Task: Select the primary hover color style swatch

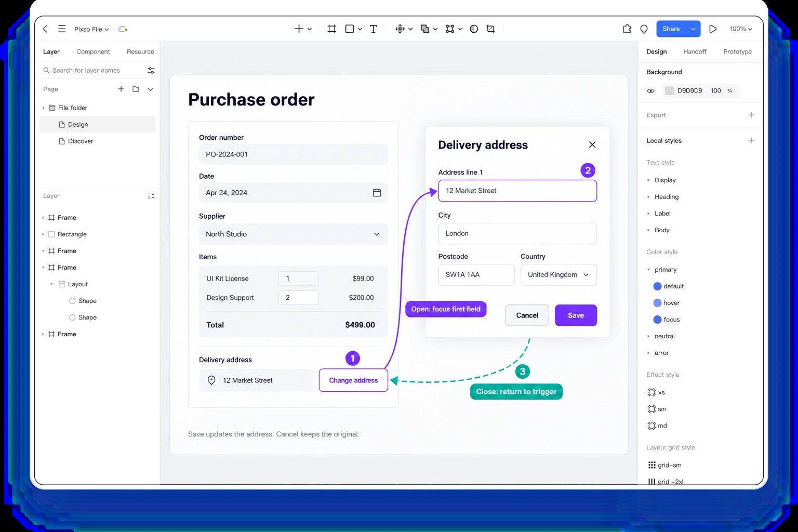Action: [657, 303]
